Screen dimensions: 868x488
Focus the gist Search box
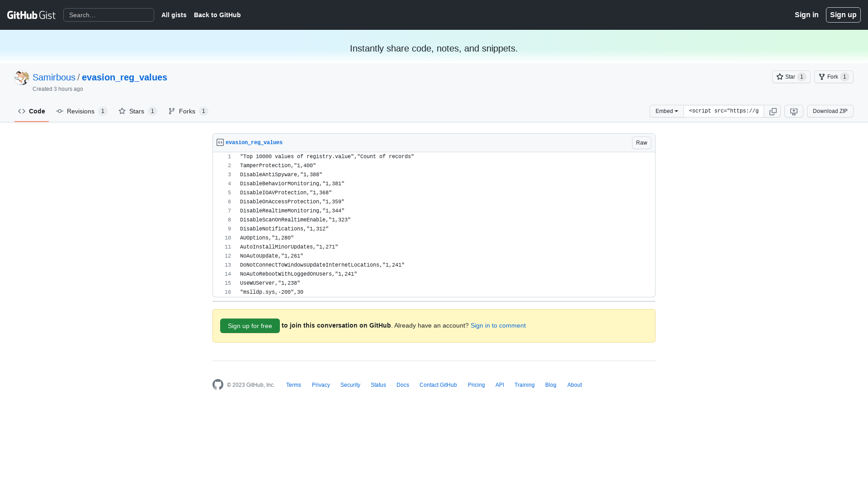pyautogui.click(x=108, y=15)
